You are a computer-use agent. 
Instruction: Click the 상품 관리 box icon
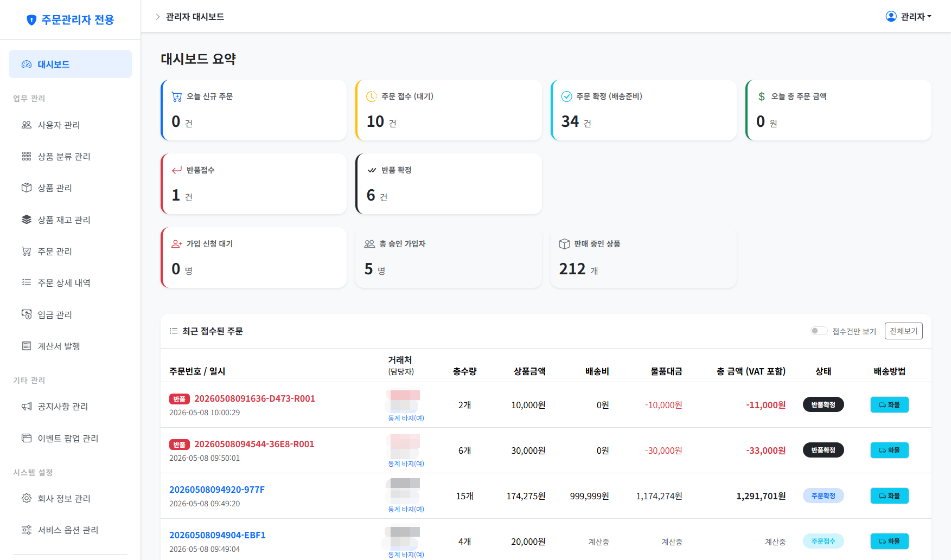point(27,188)
